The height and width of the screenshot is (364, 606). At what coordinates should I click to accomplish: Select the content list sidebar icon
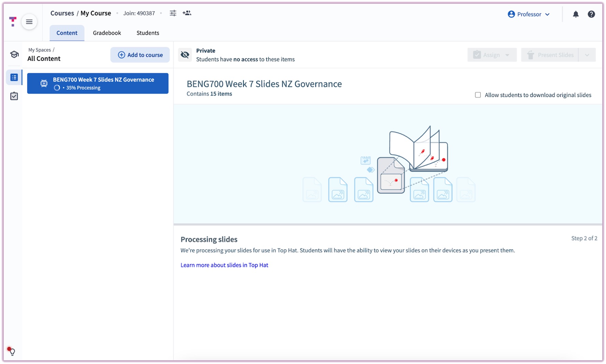click(14, 78)
